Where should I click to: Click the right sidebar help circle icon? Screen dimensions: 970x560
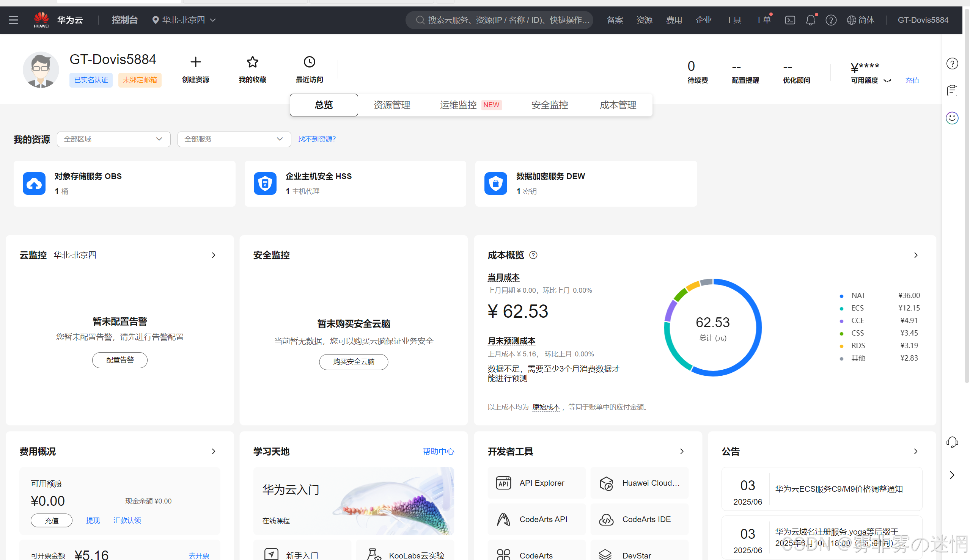pos(952,63)
